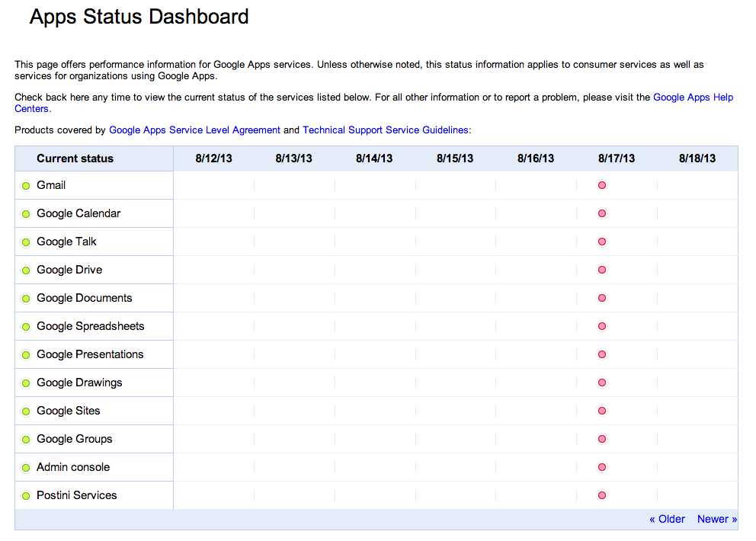Click the 8/17/13 date column header
This screenshot has width=756, height=541.
(x=616, y=158)
